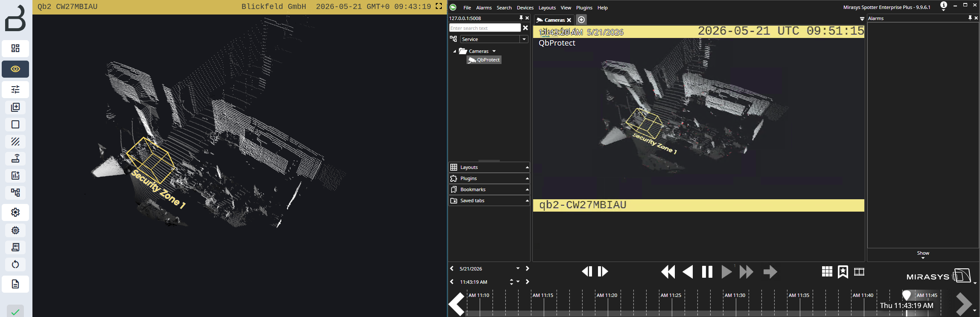Open the Service dropdown
This screenshot has height=317, width=980.
(x=524, y=39)
